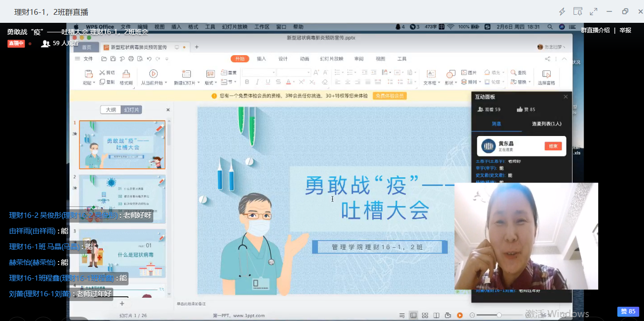644x321 pixels.
Task: Expand the 版式 layout dropdown
Action: (x=210, y=83)
